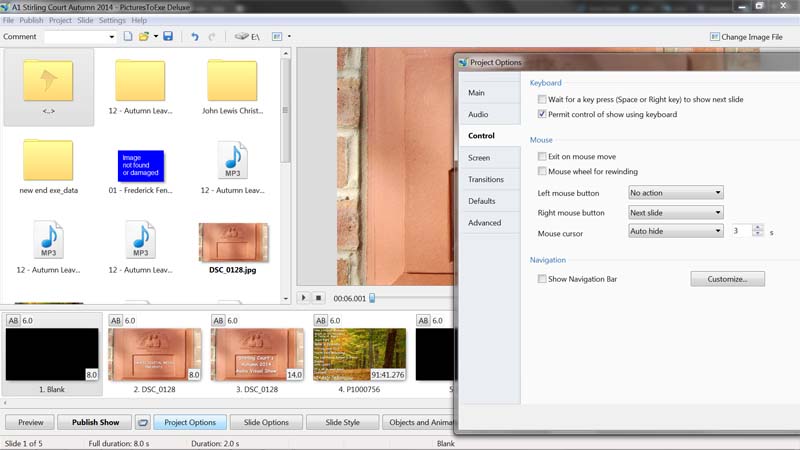Click the AB transition icon on slide 2
This screenshot has width=800, height=450.
[x=116, y=321]
